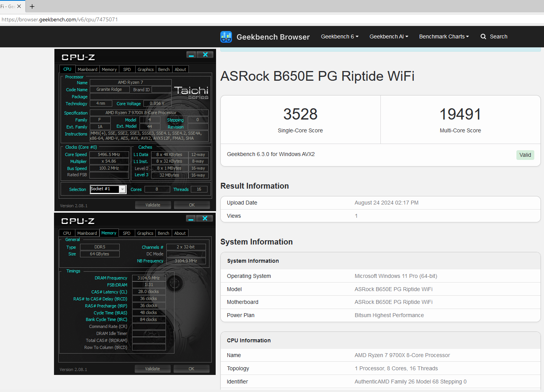Viewport: 544px width, 392px height.
Task: Close the Geekbench browser tab
Action: click(19, 6)
